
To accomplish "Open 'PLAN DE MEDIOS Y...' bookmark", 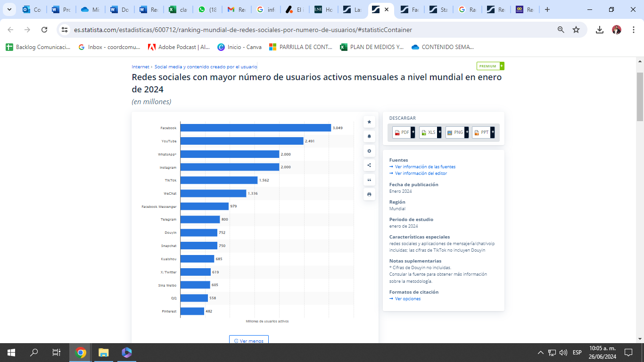I will coord(372,47).
